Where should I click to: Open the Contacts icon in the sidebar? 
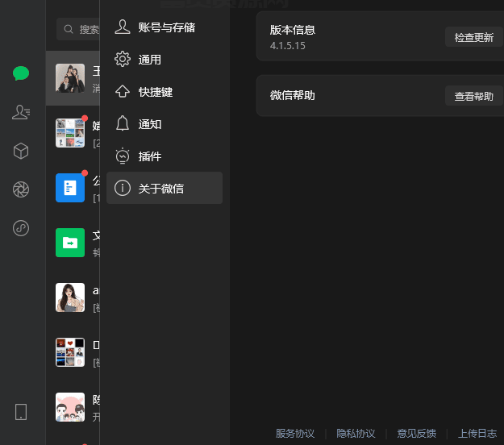21,112
